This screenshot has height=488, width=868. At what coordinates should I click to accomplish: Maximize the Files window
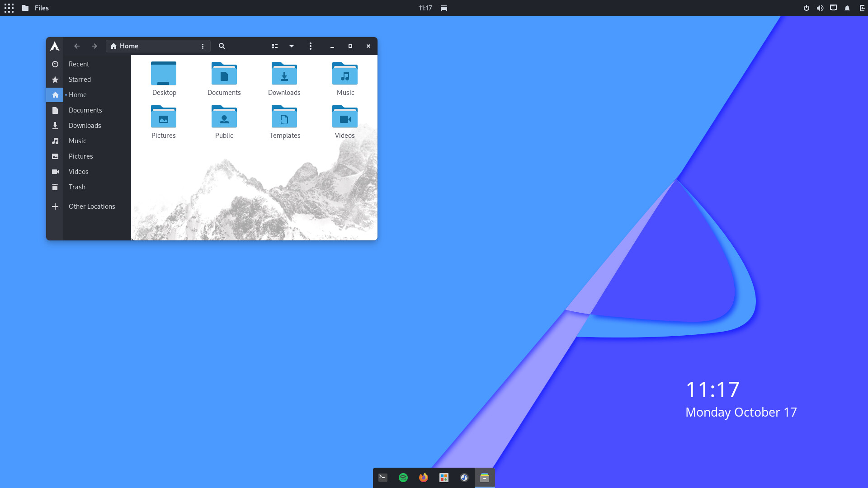click(x=350, y=46)
